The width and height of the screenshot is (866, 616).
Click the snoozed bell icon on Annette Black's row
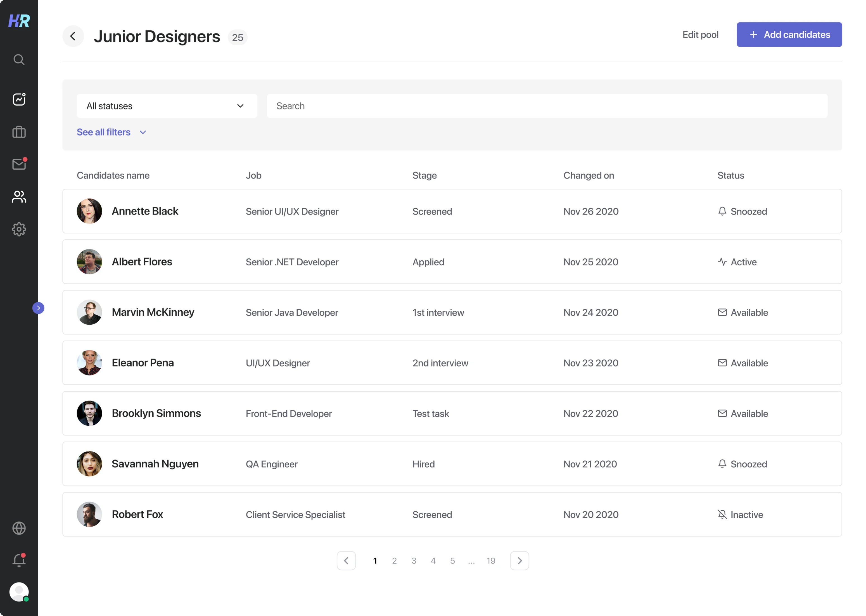(x=722, y=211)
